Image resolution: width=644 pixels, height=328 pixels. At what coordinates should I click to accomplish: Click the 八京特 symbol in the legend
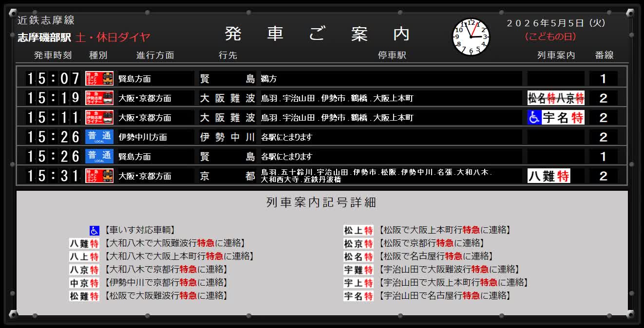pyautogui.click(x=84, y=270)
